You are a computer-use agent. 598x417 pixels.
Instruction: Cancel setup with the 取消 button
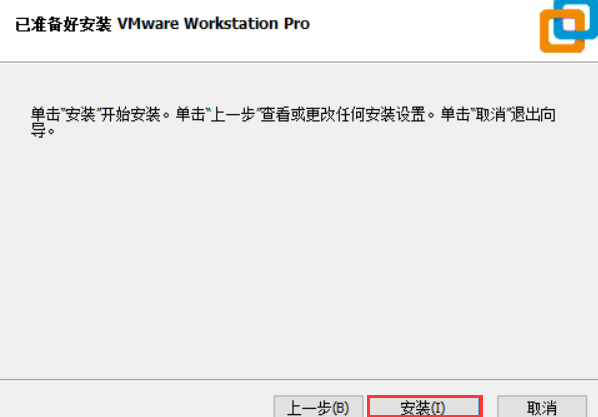(542, 407)
